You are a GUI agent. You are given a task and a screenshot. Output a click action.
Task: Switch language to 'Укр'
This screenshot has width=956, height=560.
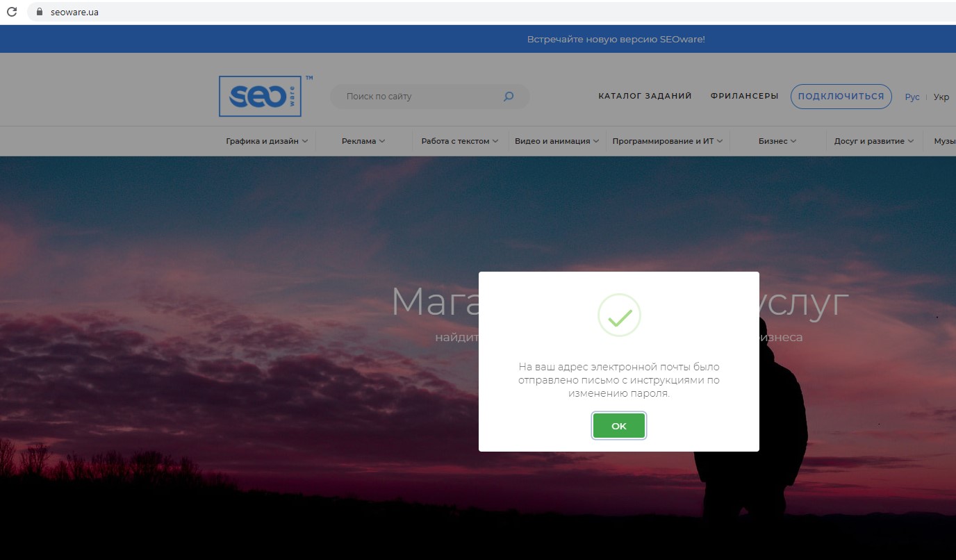click(941, 97)
